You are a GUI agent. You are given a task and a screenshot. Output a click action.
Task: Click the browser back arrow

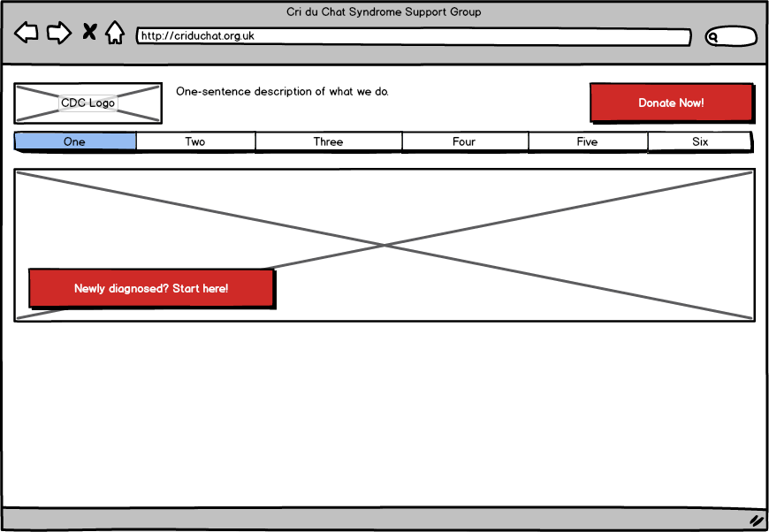(27, 34)
